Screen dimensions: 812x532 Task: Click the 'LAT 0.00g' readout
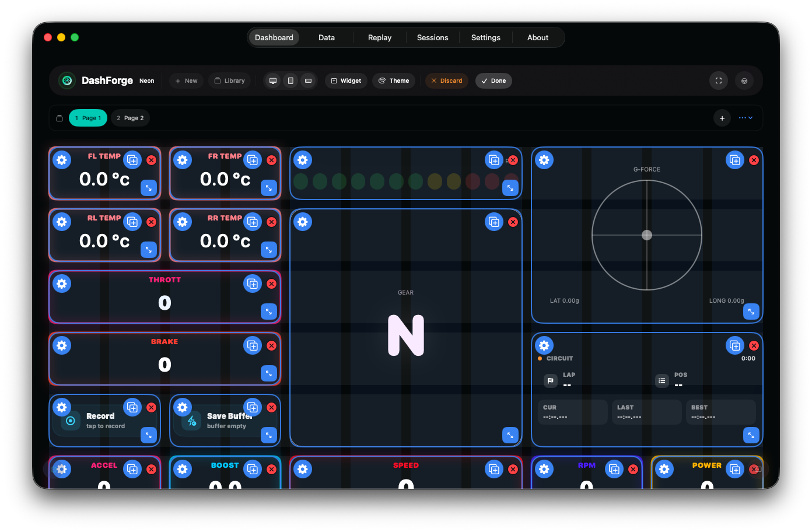tap(565, 301)
